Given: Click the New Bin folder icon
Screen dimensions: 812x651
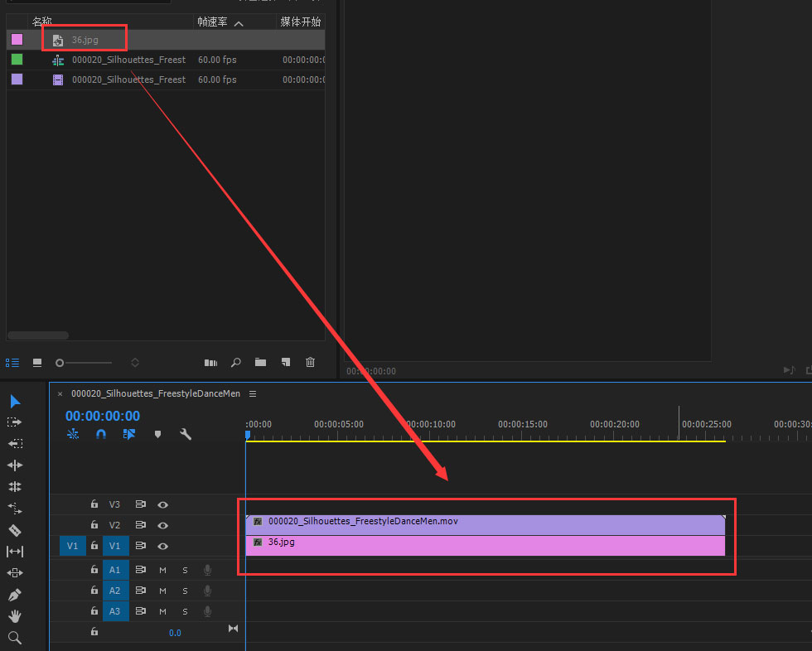Looking at the screenshot, I should click(x=260, y=362).
